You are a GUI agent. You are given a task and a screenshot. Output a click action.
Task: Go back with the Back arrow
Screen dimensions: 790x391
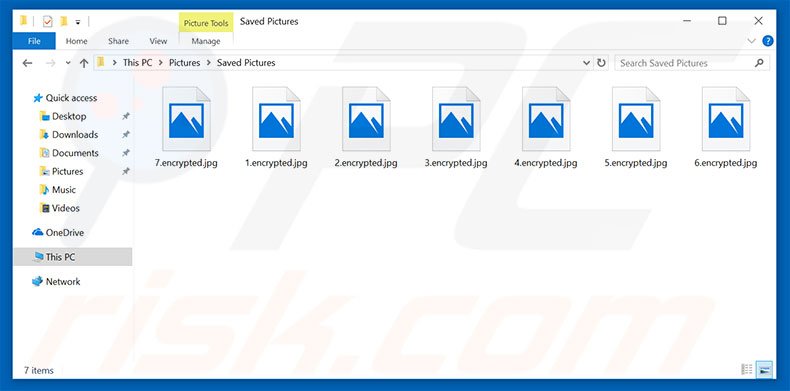point(27,63)
